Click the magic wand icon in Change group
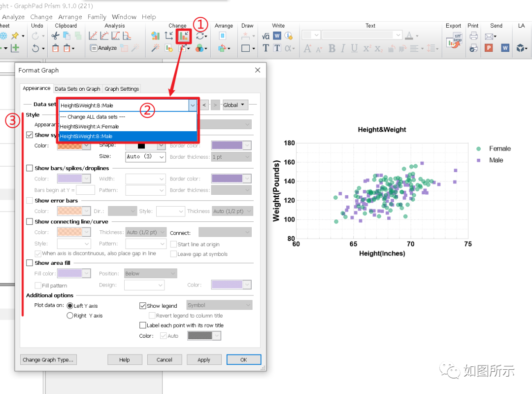Viewport: 532px width, 394px height. point(155,48)
